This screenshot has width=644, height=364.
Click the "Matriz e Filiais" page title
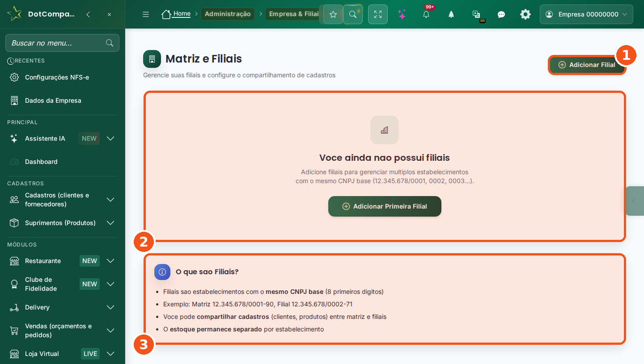(x=203, y=59)
